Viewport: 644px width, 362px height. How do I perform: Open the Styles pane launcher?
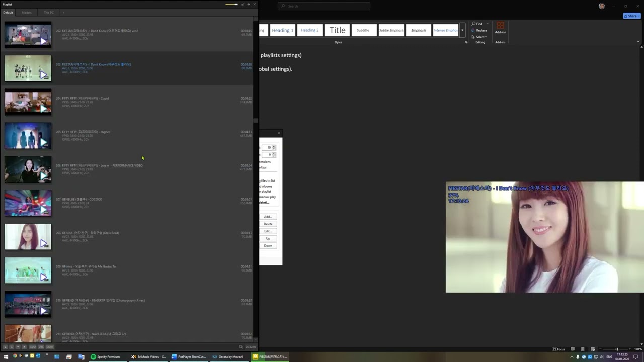pyautogui.click(x=466, y=42)
